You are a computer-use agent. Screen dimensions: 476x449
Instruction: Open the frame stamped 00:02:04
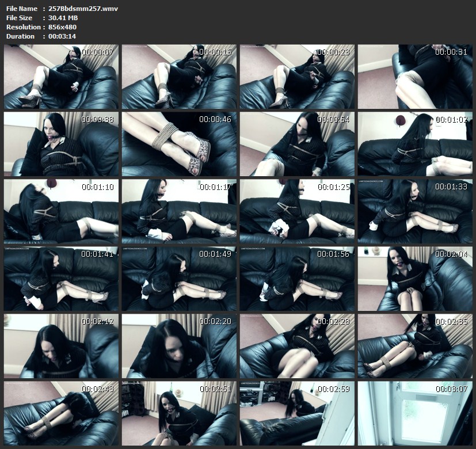[415, 279]
